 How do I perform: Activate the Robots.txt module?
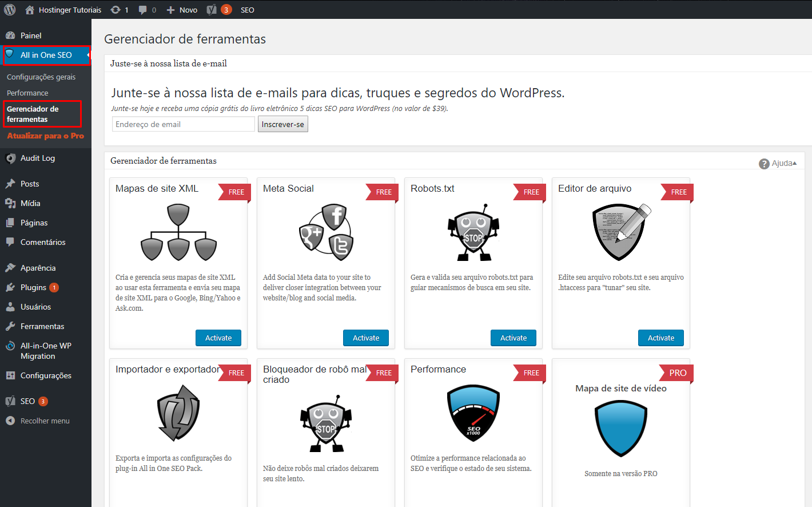[514, 338]
